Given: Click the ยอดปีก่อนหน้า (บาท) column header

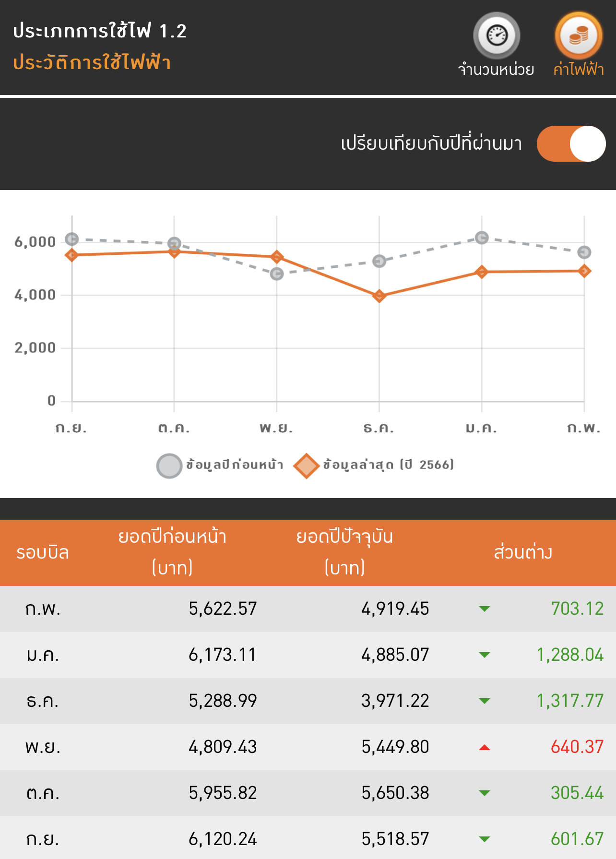Looking at the screenshot, I should (172, 552).
